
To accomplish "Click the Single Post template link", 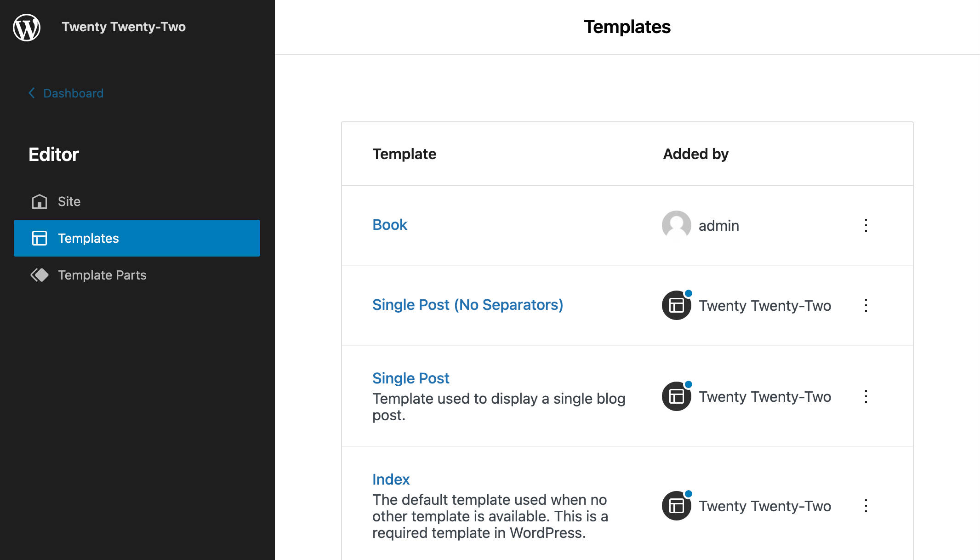I will (x=412, y=378).
